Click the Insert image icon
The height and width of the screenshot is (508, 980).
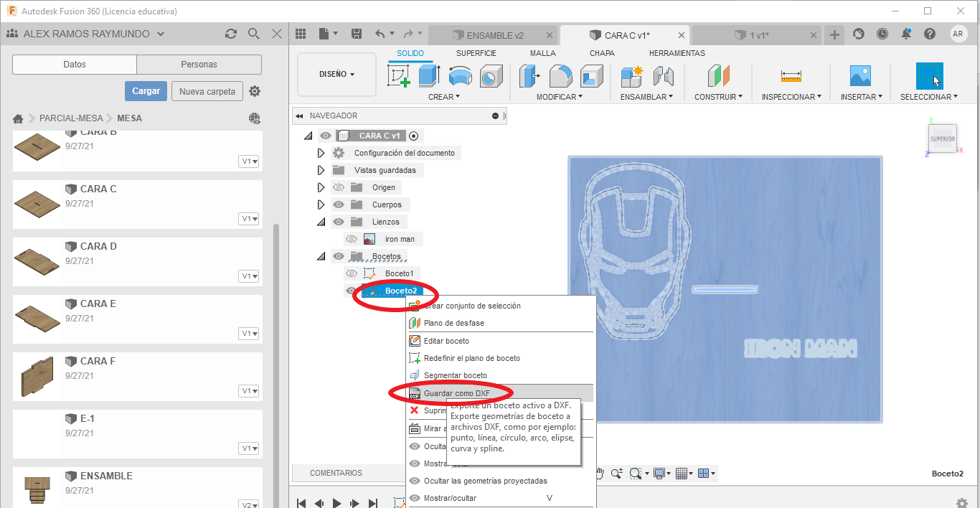coord(859,75)
